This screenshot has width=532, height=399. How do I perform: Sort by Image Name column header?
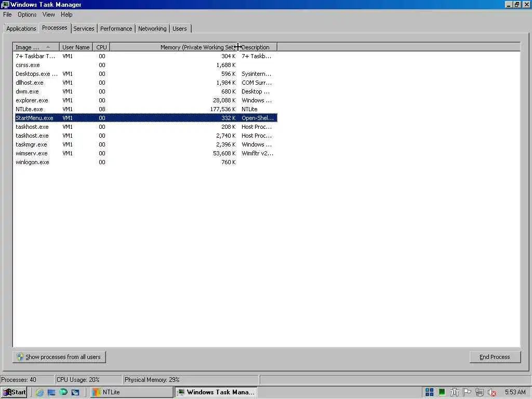36,47
